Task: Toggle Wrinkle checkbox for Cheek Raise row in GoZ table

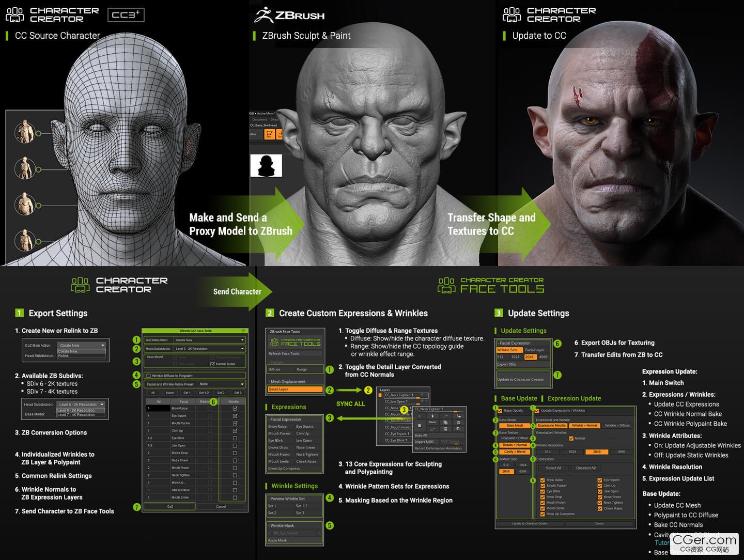Action: tap(235, 490)
